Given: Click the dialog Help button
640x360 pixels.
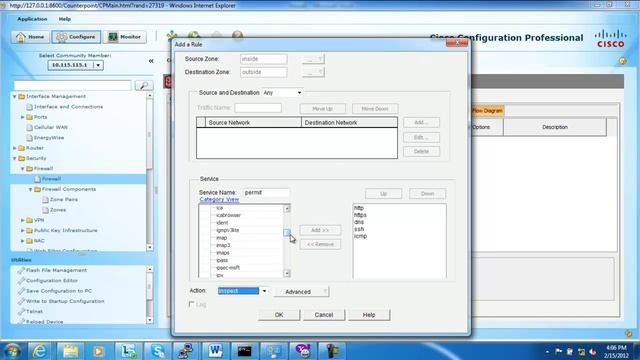Looking at the screenshot, I should pyautogui.click(x=369, y=315).
